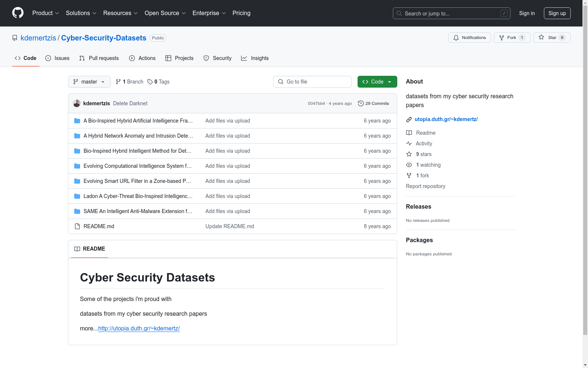Click the folder icon for SAME An Intelligent Anti-Malware
This screenshot has width=588, height=368.
[77, 211]
